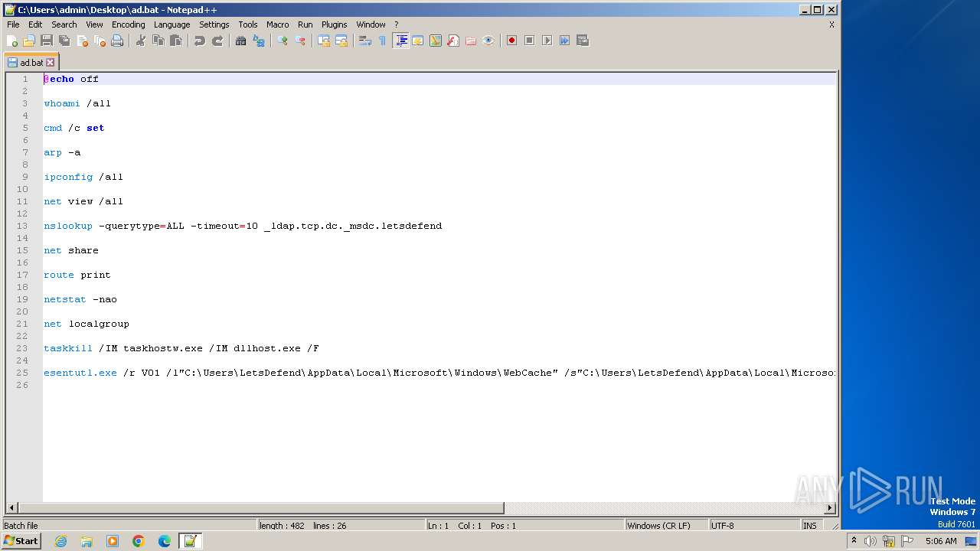The image size is (980, 551).
Task: Open the Macro menu
Action: (x=278, y=24)
